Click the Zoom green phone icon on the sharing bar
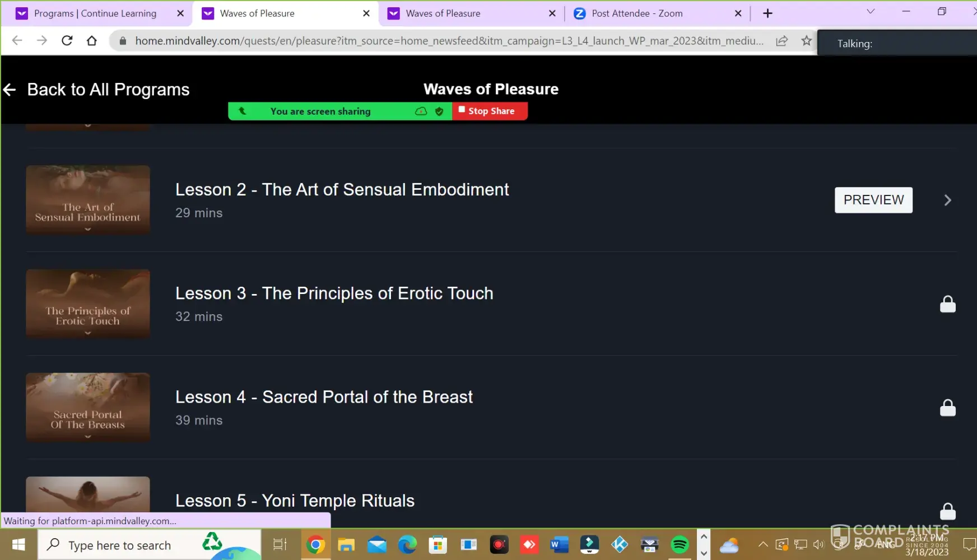 coord(243,111)
